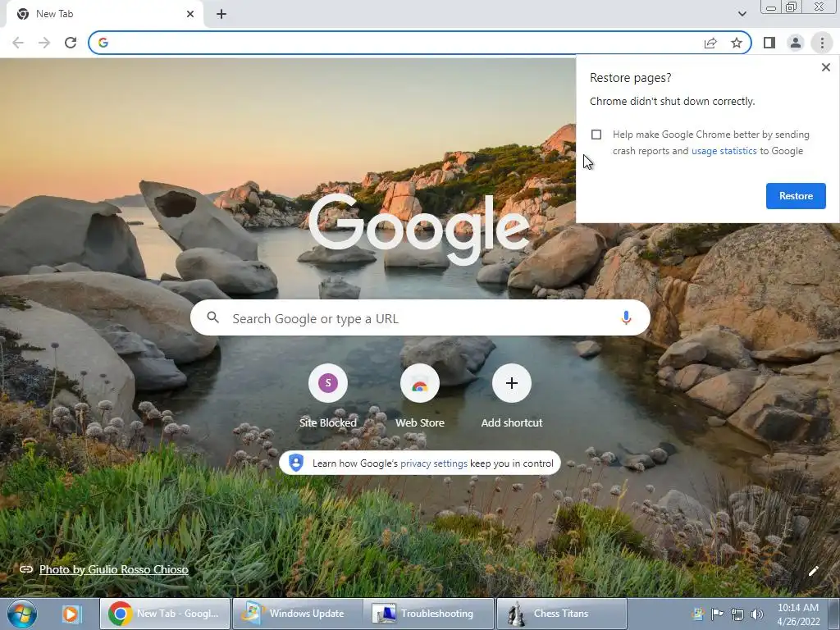Open the Windows Start orb
840x630 pixels.
point(22,614)
